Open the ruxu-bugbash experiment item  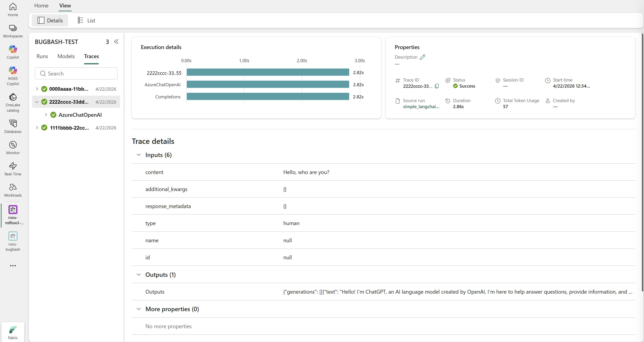click(x=13, y=241)
